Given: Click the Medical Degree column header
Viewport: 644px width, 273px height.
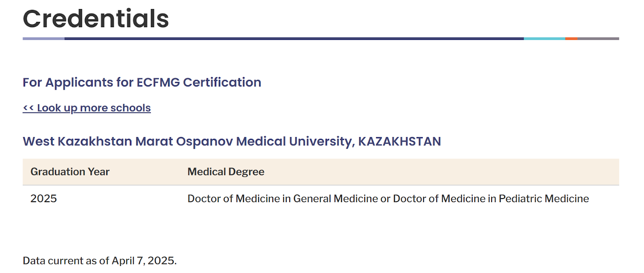Looking at the screenshot, I should coord(226,172).
